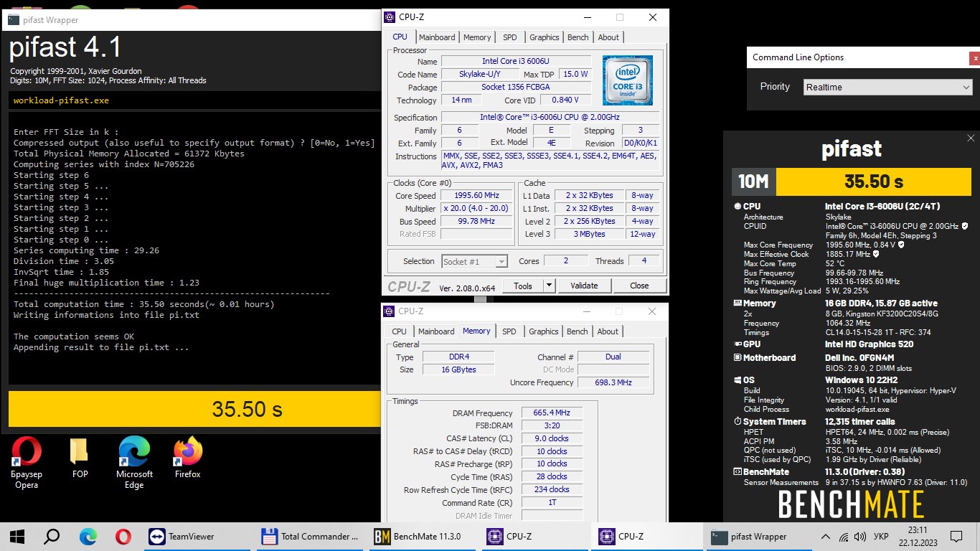Click the GPU section icon in BenchMate panel

tap(738, 344)
